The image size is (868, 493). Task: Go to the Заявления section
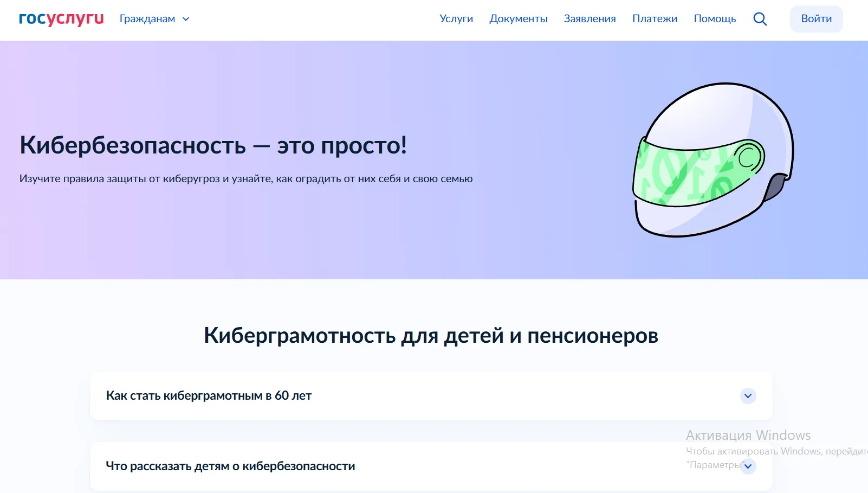[x=590, y=19]
